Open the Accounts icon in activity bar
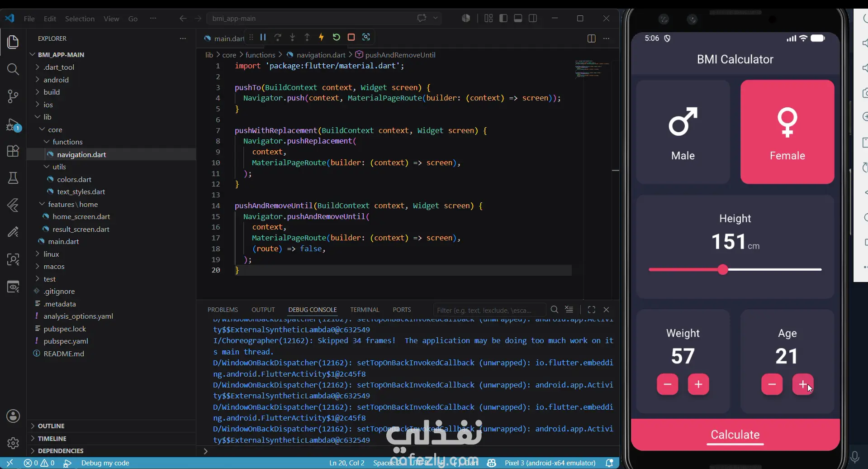The image size is (868, 469). point(13,416)
